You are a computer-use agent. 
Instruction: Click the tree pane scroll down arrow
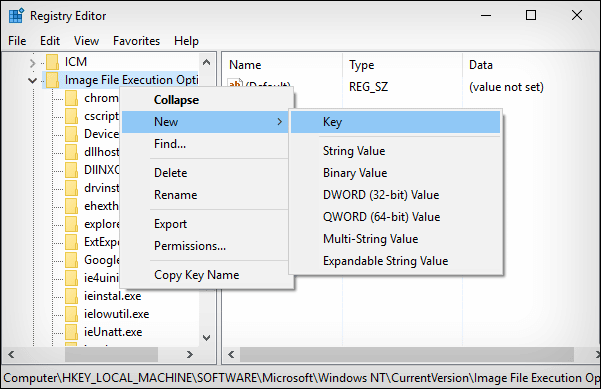(206, 338)
